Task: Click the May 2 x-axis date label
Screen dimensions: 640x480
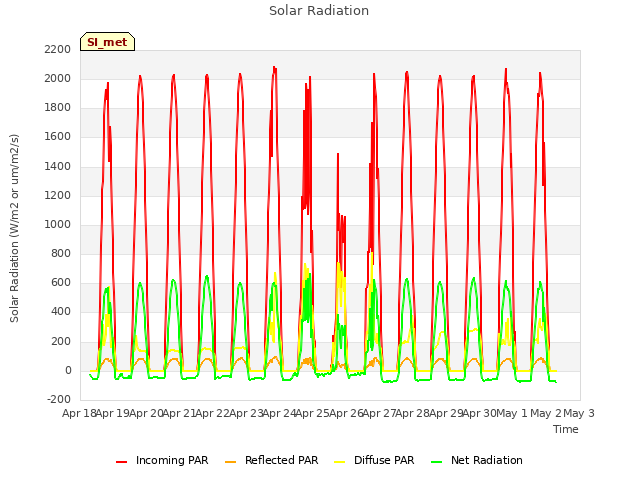Action: [x=546, y=413]
